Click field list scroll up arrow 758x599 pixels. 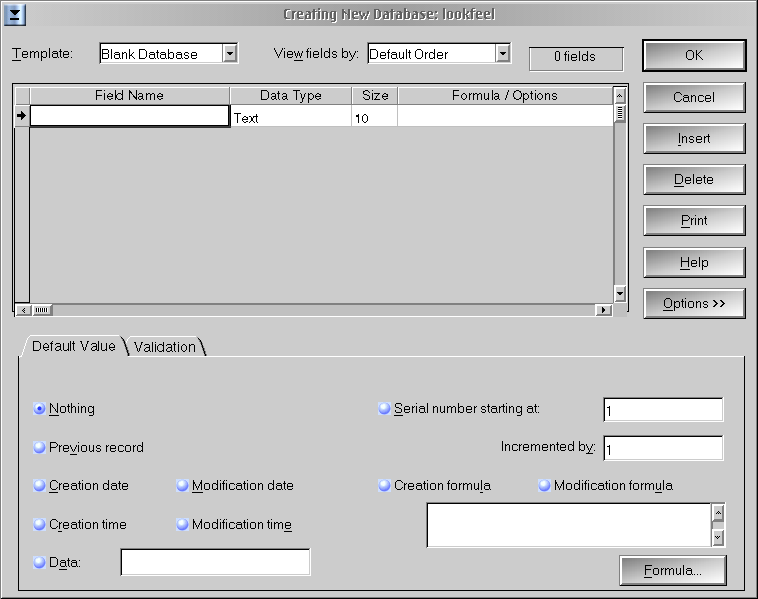pos(620,96)
